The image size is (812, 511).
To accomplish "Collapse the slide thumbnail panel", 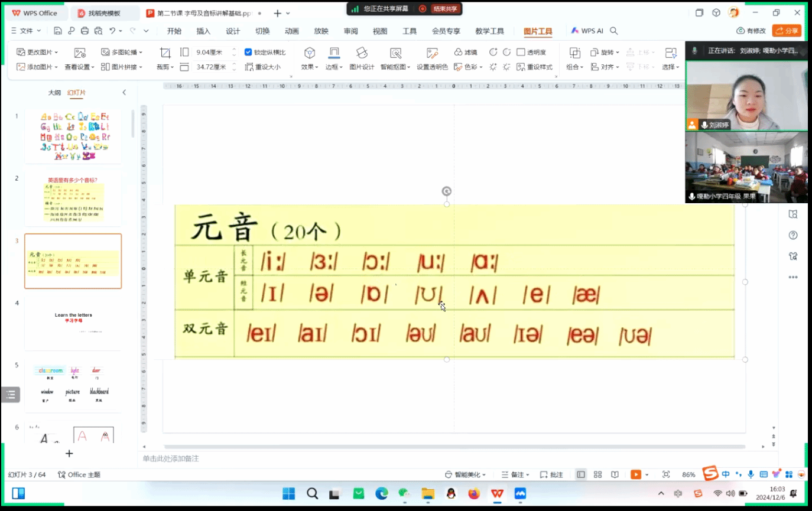I will pos(124,92).
